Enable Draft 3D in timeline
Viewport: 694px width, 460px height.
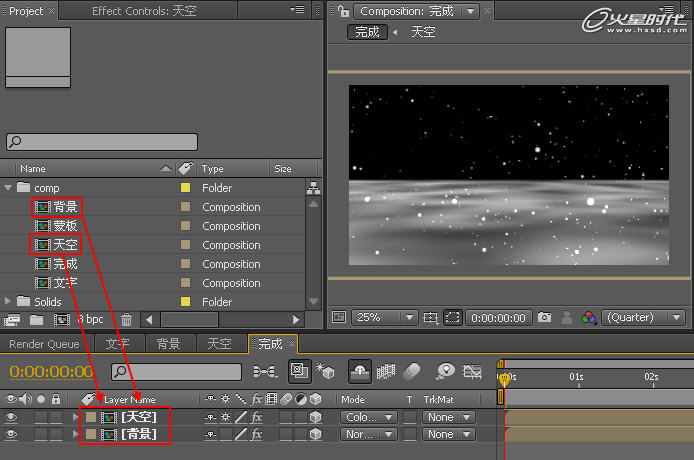point(325,371)
